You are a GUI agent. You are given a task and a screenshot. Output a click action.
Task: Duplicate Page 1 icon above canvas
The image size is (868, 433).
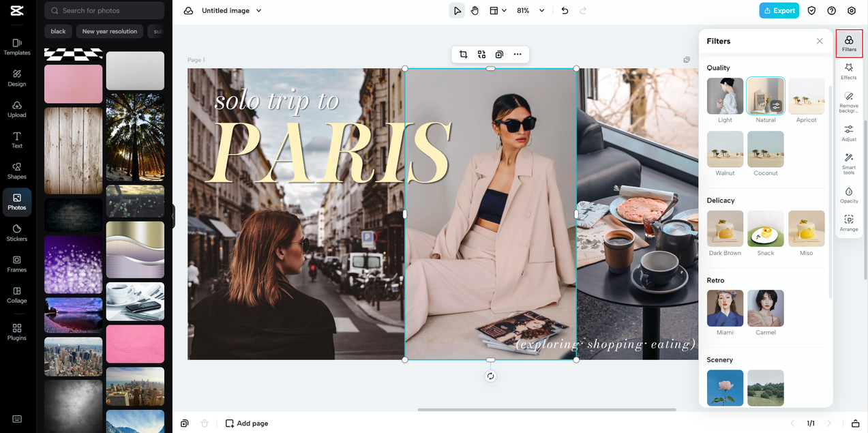point(687,60)
